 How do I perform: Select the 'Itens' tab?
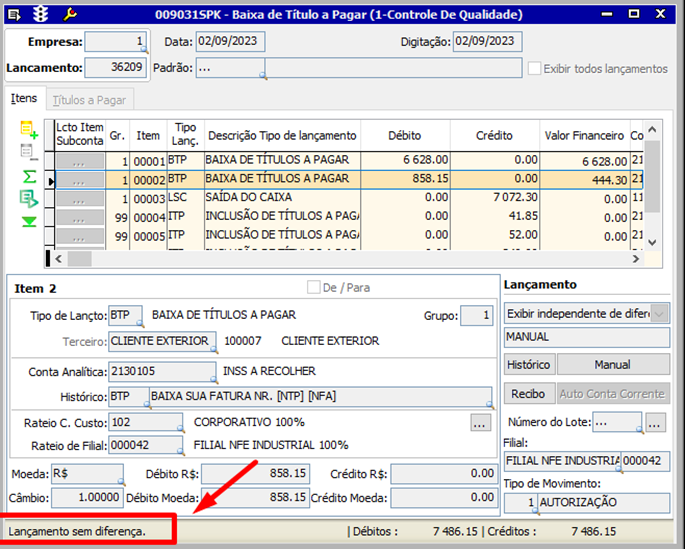pos(24,99)
